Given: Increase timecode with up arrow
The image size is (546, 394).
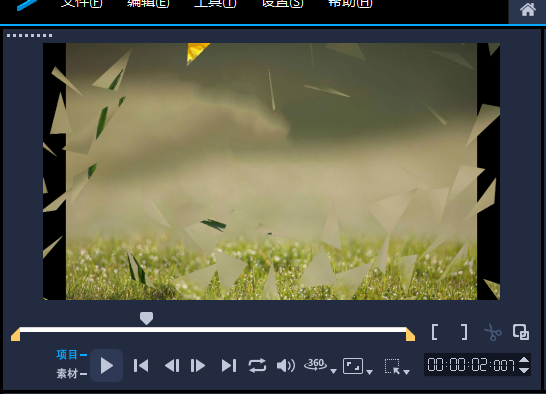Looking at the screenshot, I should point(524,360).
